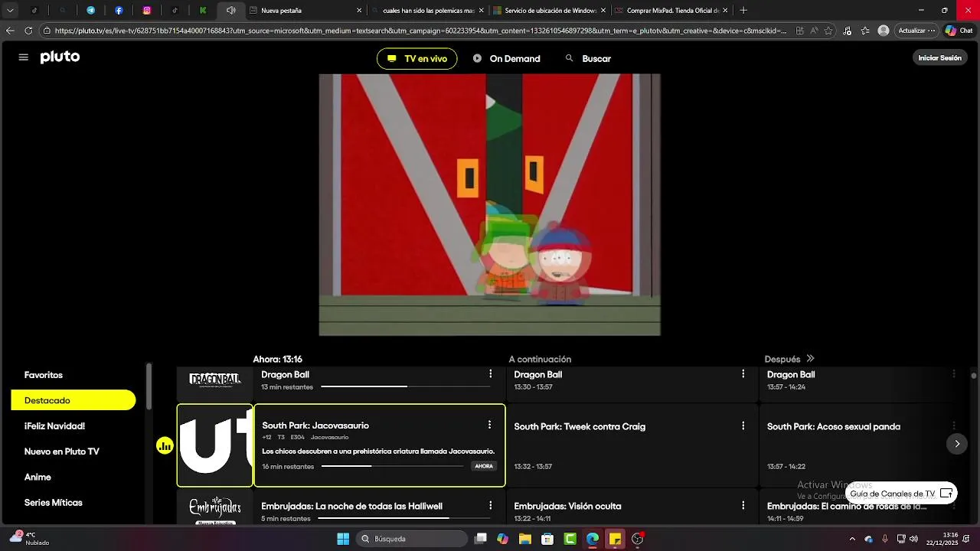Open the browser profile icon

point(884,31)
